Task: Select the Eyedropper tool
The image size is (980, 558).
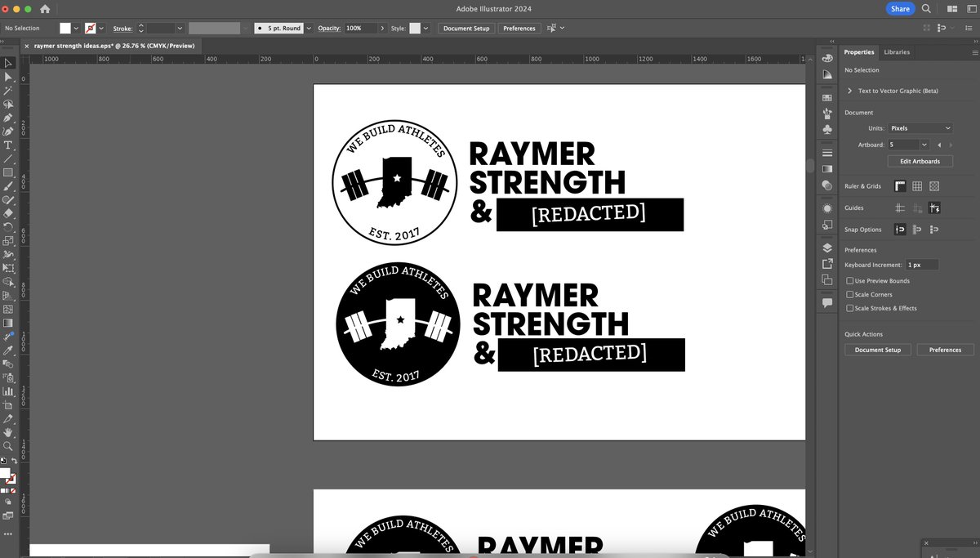Action: click(8, 350)
